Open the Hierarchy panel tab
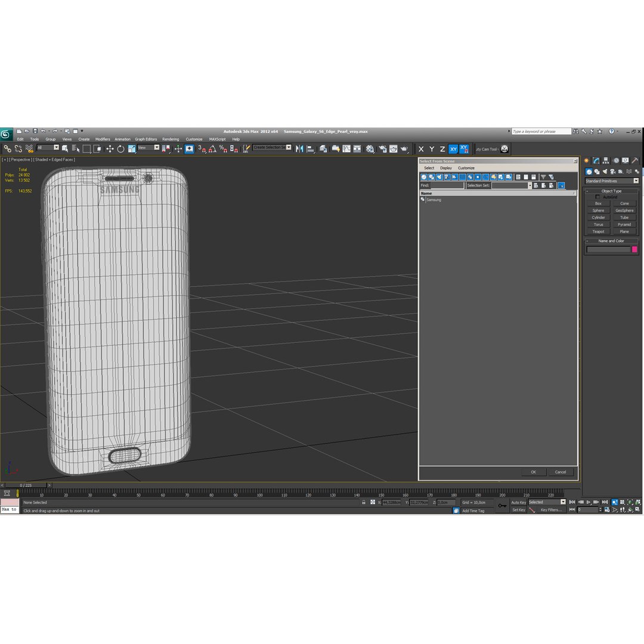Screen dimensions: 644x644 tap(606, 160)
